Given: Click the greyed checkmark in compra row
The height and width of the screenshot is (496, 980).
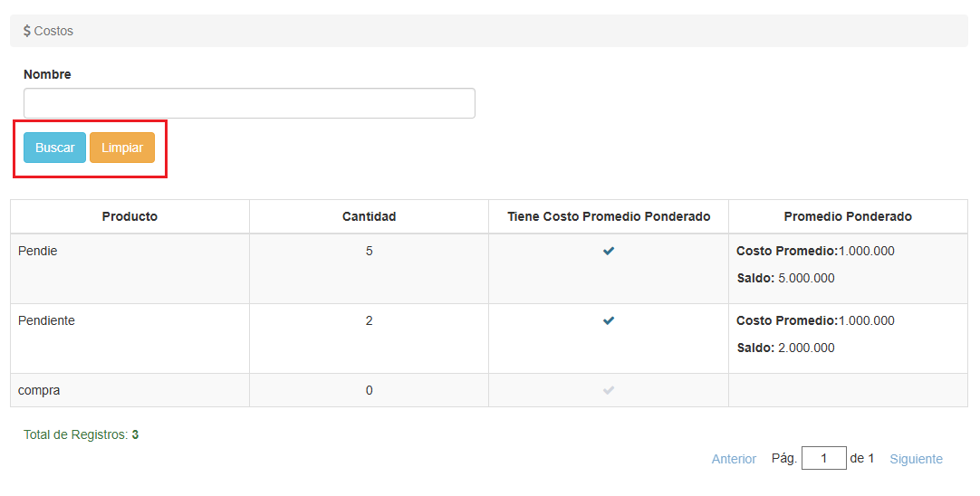Looking at the screenshot, I should coord(609,390).
